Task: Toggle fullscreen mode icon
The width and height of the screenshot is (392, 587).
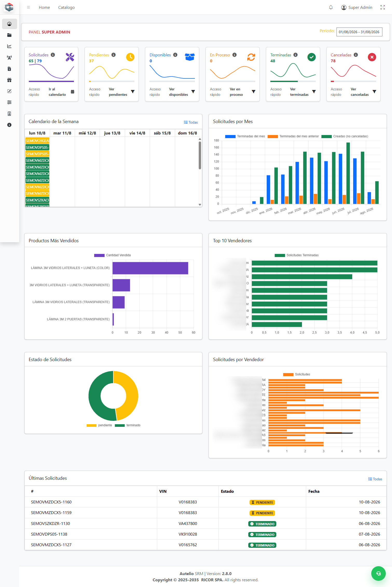Action: (383, 7)
